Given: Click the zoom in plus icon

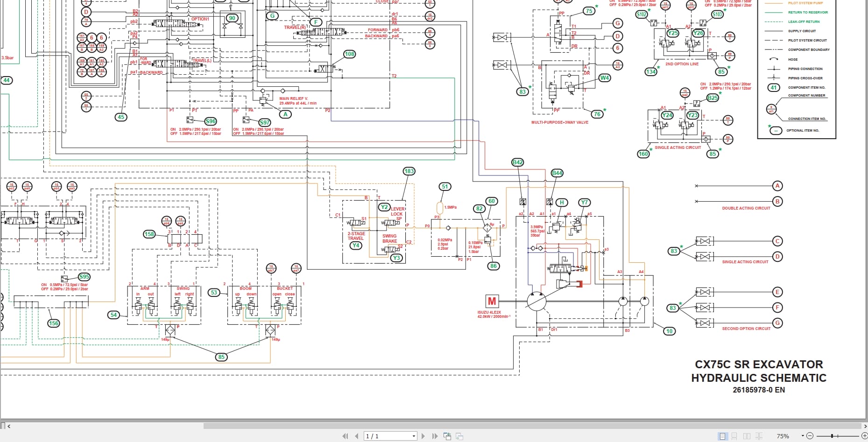Looking at the screenshot, I should coord(864,436).
